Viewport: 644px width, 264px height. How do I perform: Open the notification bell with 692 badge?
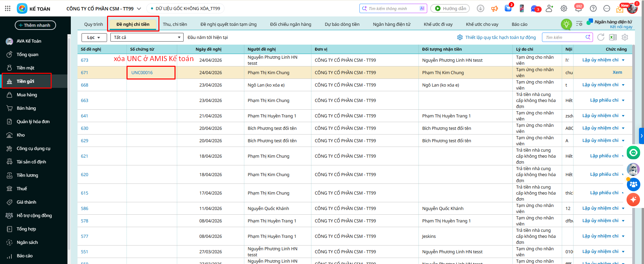578,9
